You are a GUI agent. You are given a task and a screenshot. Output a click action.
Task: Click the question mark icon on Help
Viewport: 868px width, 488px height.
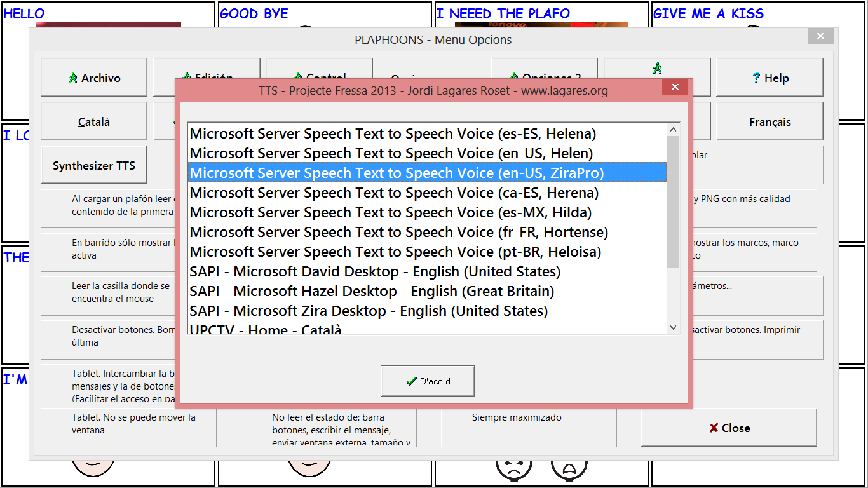pos(756,78)
